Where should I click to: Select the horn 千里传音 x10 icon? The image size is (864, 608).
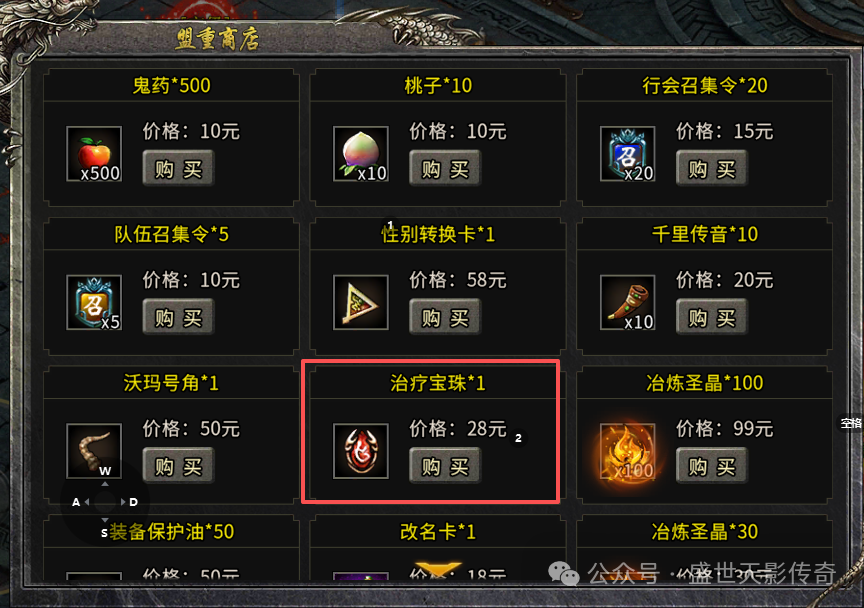point(628,303)
